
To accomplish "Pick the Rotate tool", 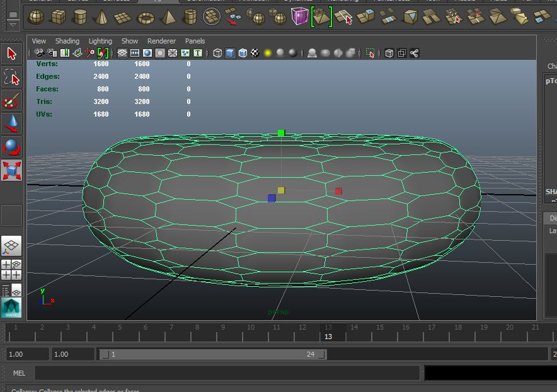I will [11, 147].
